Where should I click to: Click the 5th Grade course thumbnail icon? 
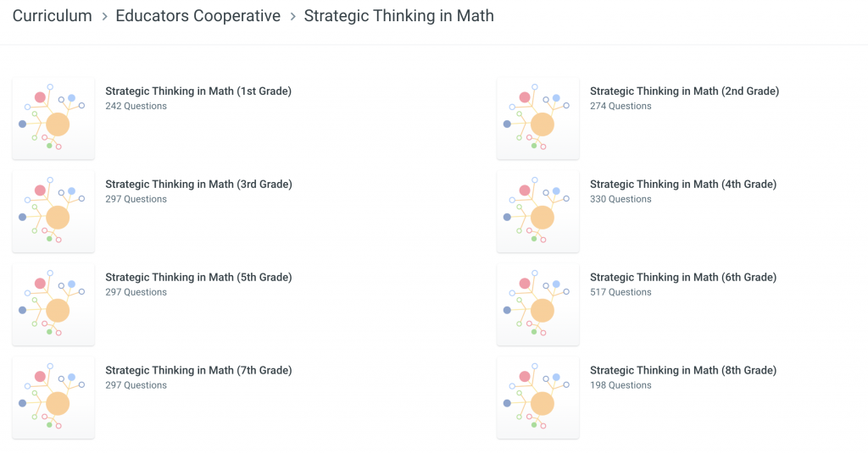coord(53,305)
